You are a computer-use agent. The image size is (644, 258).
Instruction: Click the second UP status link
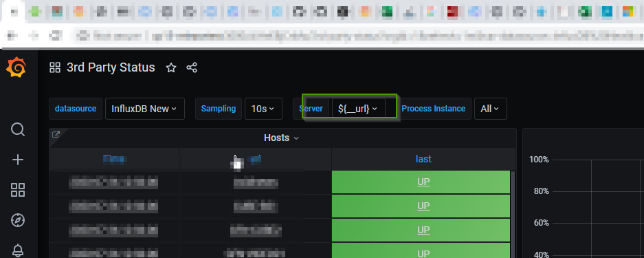(x=423, y=206)
